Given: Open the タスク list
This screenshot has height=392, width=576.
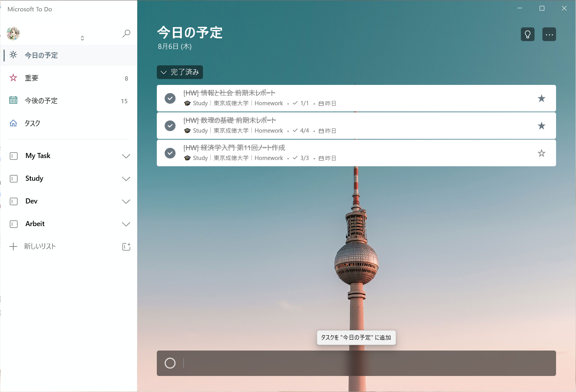Looking at the screenshot, I should (x=32, y=124).
